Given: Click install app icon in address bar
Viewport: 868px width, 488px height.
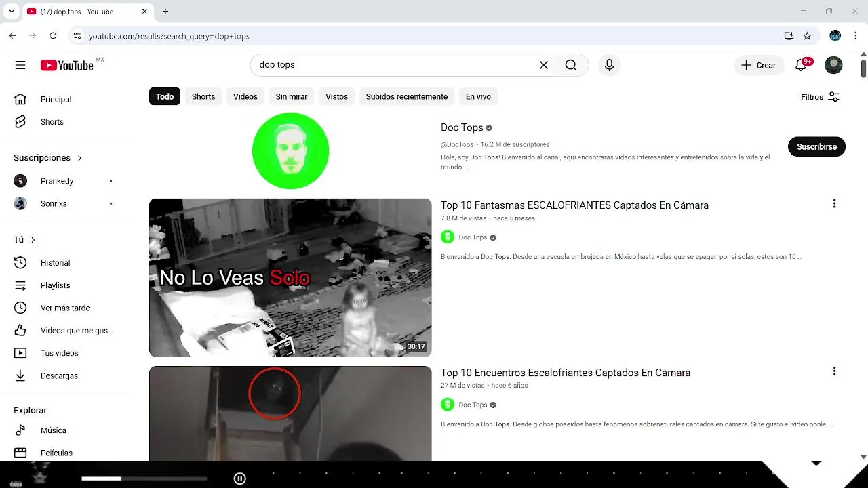Looking at the screenshot, I should (x=789, y=36).
